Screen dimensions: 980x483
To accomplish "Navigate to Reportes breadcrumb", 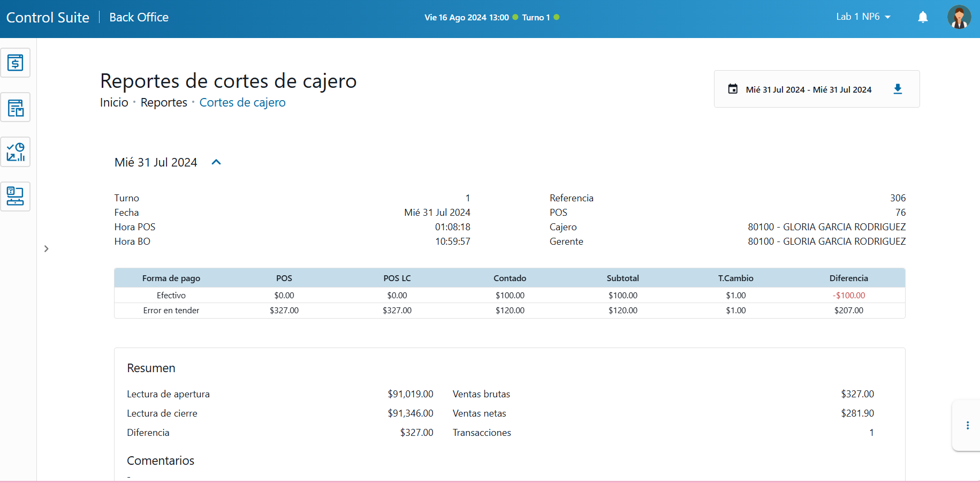I will pyautogui.click(x=164, y=102).
